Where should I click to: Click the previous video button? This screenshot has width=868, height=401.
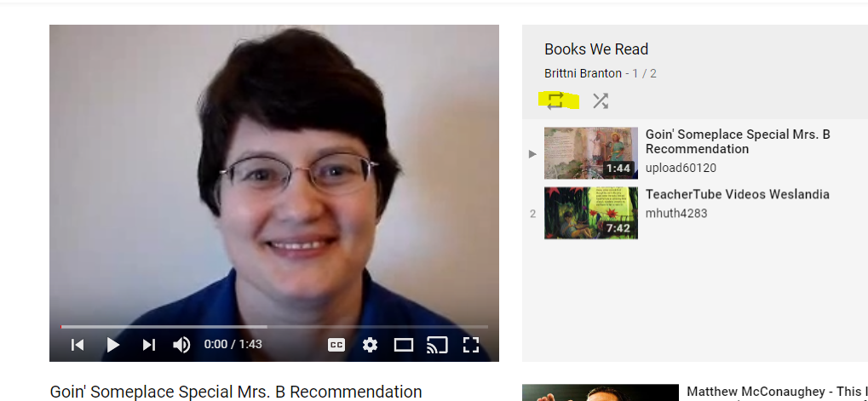coord(78,345)
